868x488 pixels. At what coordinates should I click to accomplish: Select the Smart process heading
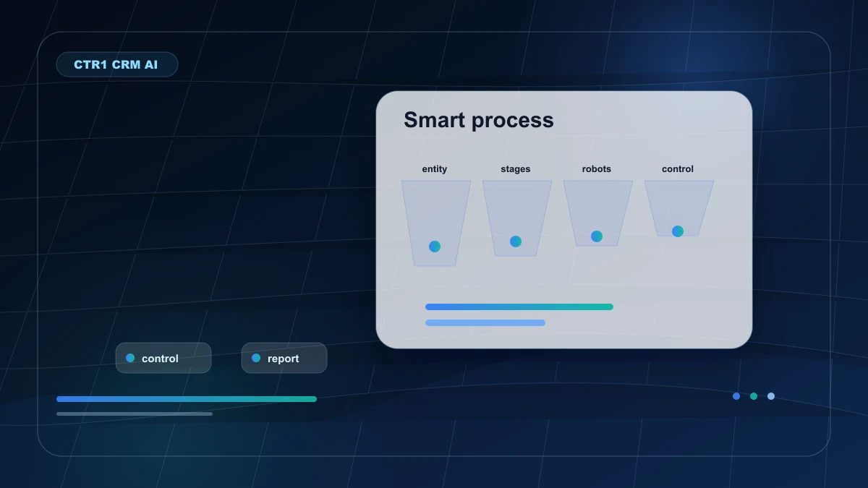coord(478,120)
